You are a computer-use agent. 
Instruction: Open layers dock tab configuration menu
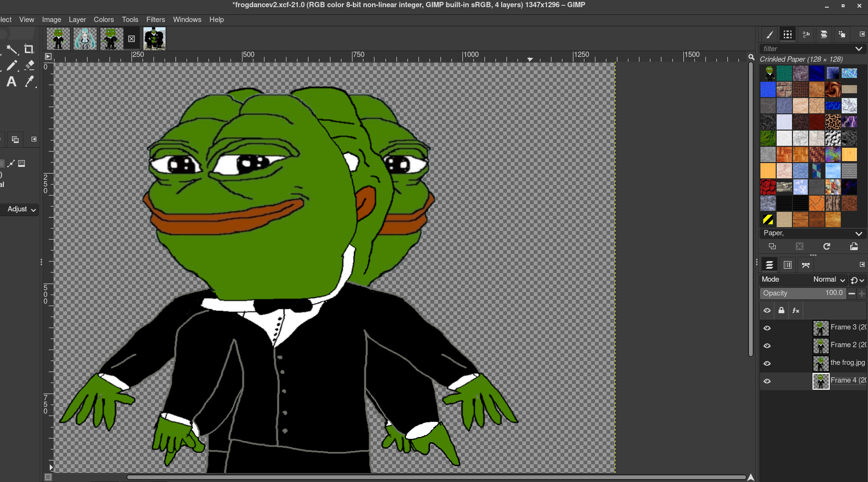[862, 264]
